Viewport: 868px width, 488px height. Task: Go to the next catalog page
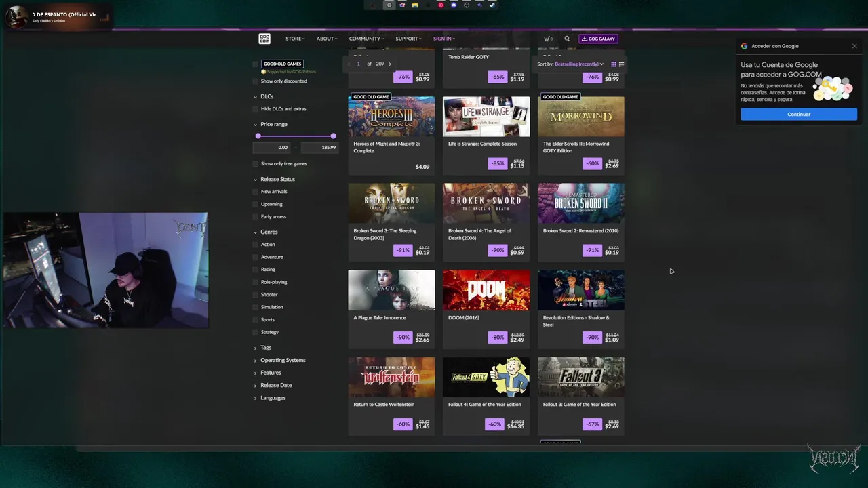(x=389, y=64)
